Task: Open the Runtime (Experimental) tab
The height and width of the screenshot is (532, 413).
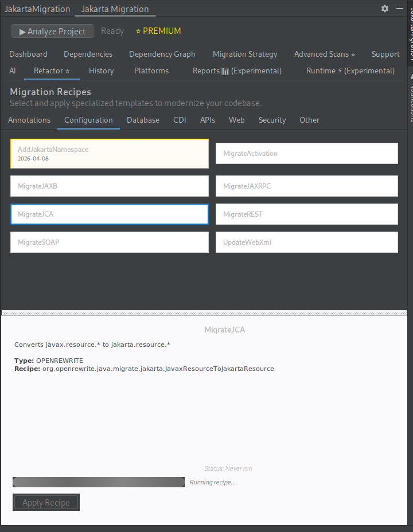Action: click(350, 71)
